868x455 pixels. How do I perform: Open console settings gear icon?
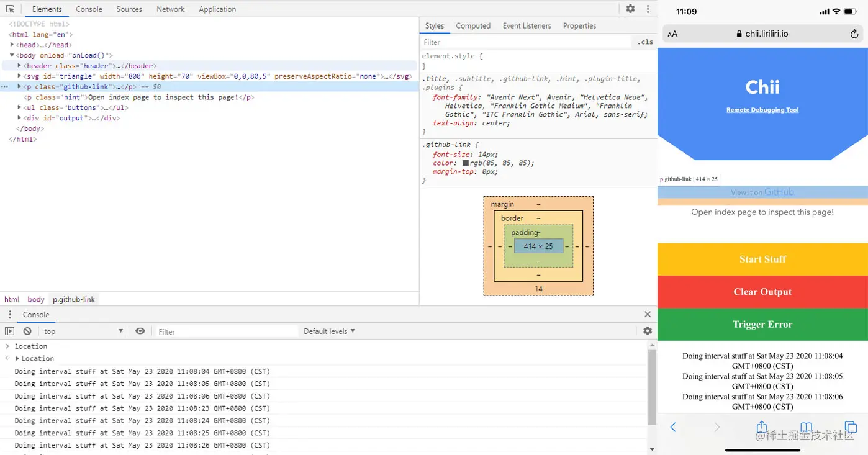coord(648,331)
